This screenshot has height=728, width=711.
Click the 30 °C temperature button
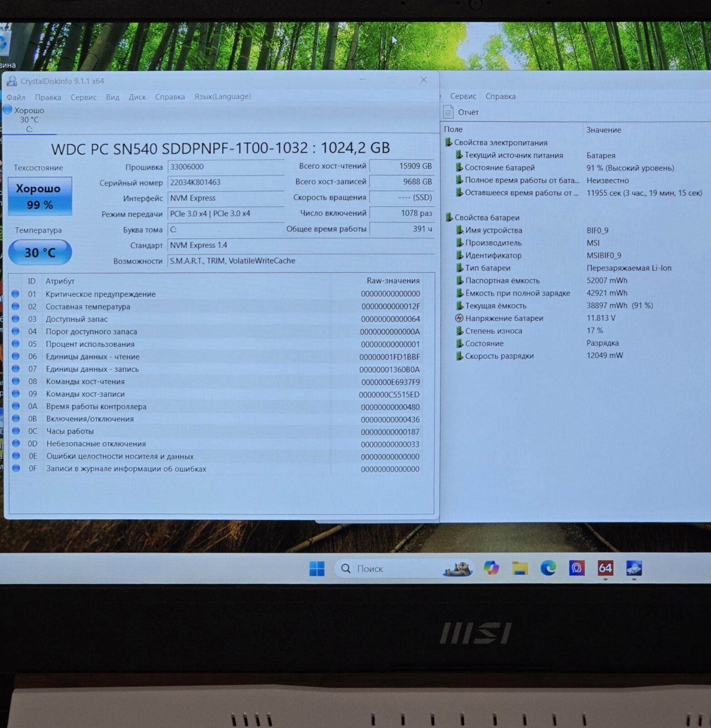point(40,253)
